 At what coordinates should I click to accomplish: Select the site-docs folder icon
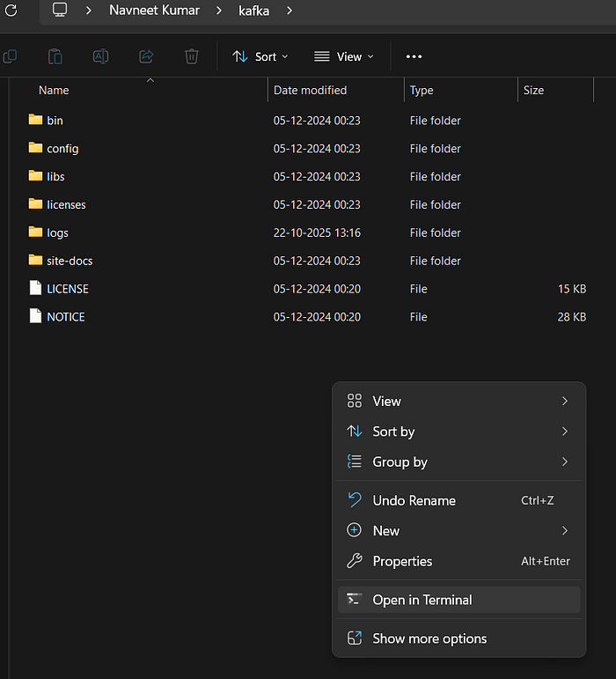click(x=35, y=261)
